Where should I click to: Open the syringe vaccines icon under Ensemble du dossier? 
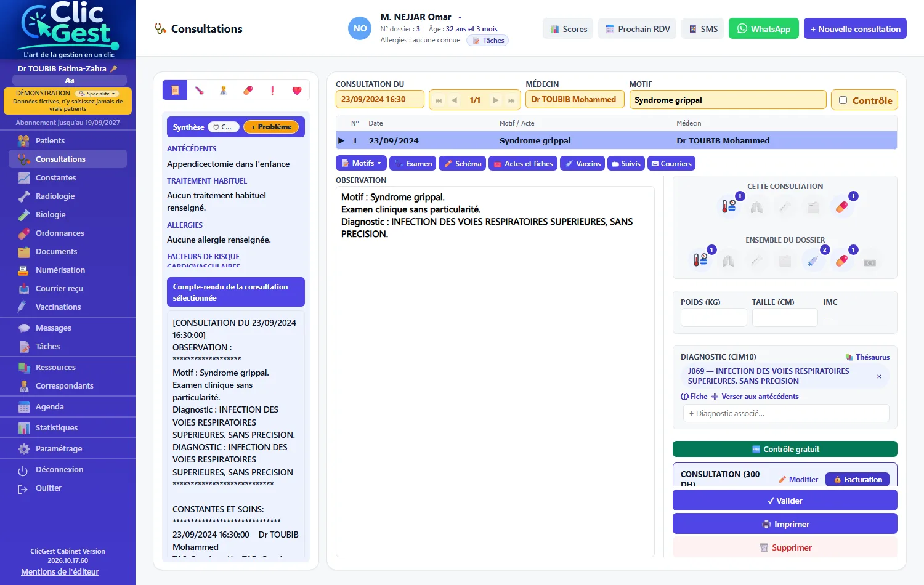point(813,260)
